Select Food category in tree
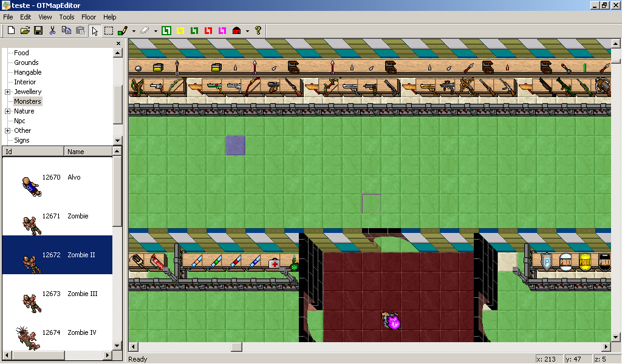This screenshot has width=622, height=364. click(x=21, y=53)
